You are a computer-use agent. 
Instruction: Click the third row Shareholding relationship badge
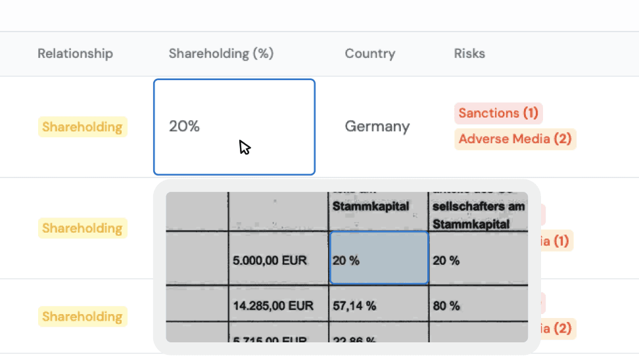pyautogui.click(x=82, y=316)
